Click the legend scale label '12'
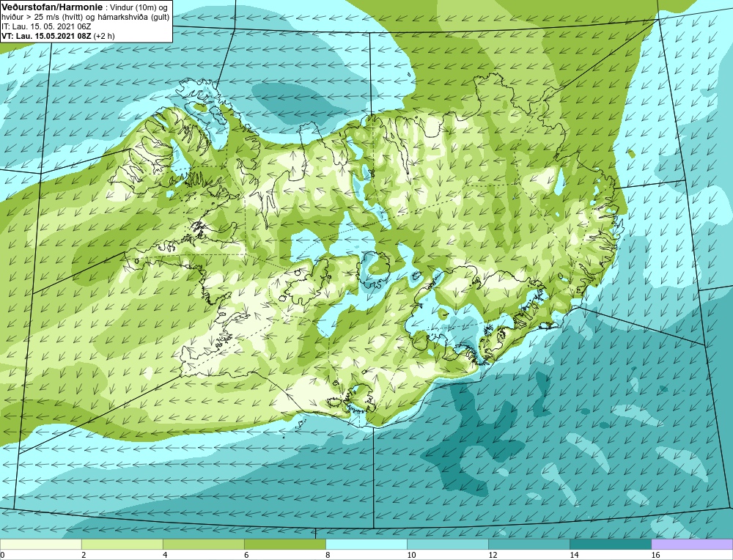 493,555
